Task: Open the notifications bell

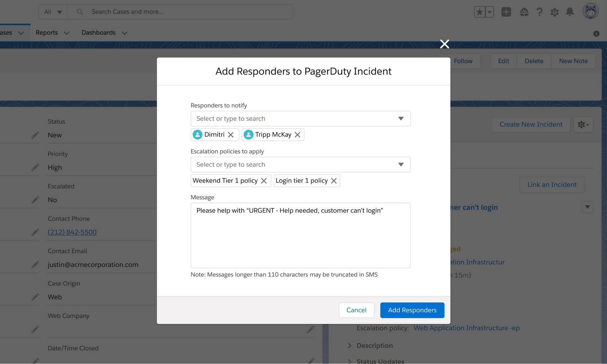Action: pyautogui.click(x=570, y=12)
